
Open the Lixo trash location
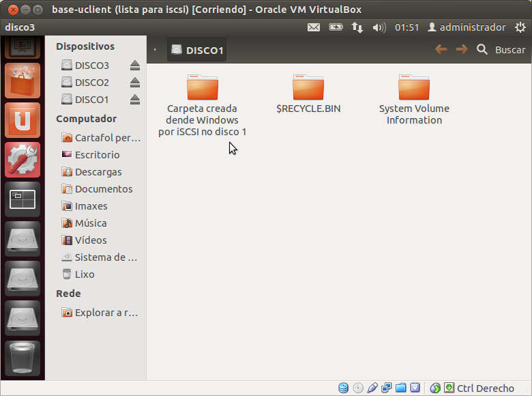[x=78, y=274]
